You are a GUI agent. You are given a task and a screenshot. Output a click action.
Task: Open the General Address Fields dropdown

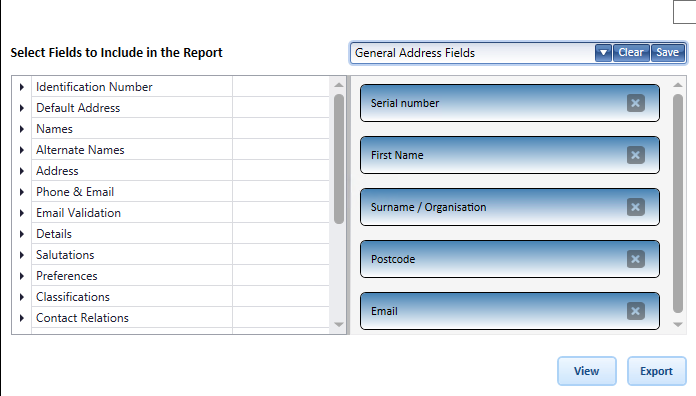603,53
